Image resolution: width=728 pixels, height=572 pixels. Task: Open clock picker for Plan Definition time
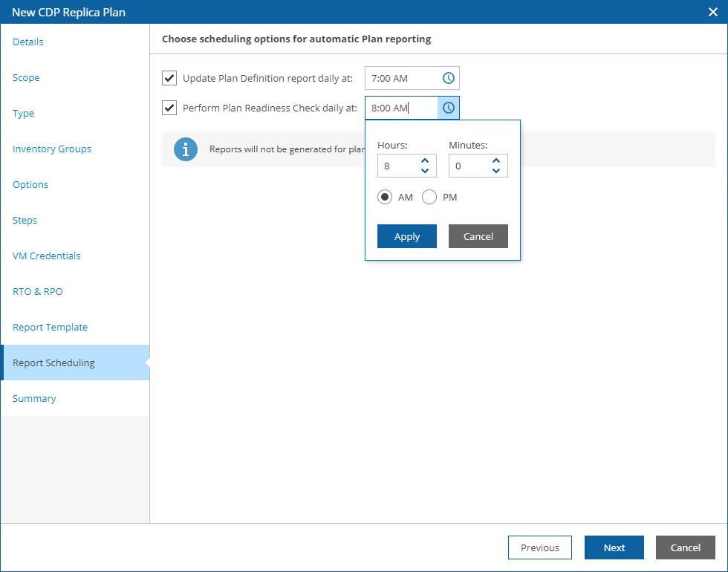[449, 78]
